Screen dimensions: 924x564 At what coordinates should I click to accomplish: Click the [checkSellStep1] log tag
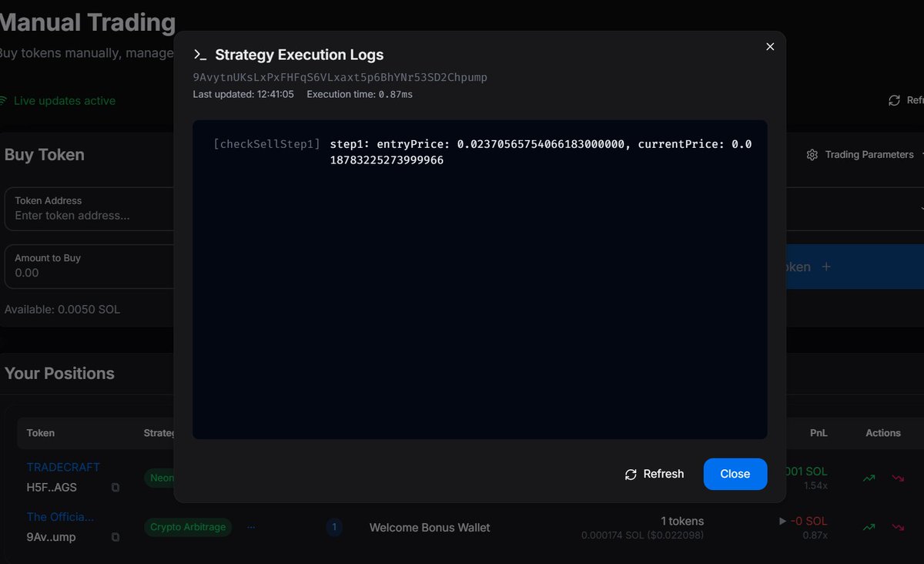click(x=266, y=144)
